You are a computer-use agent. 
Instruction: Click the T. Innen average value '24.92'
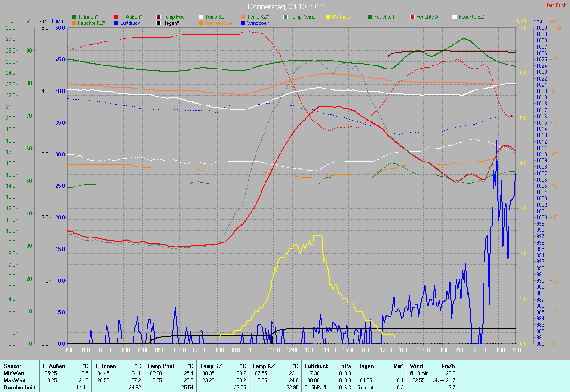[134, 388]
